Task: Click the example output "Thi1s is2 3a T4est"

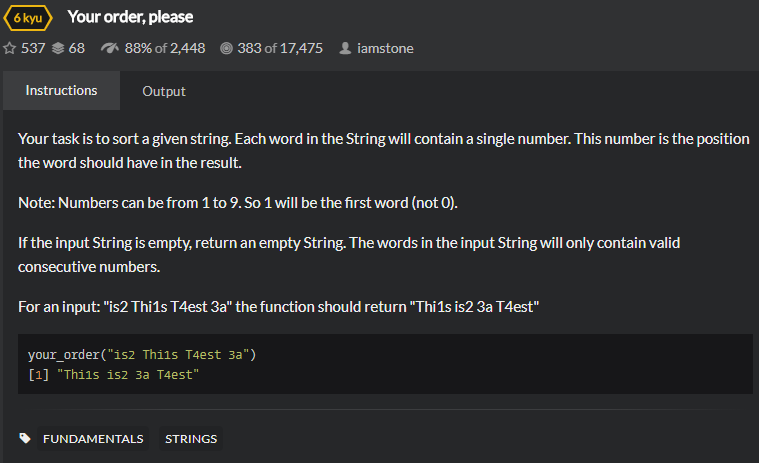Action: point(130,373)
